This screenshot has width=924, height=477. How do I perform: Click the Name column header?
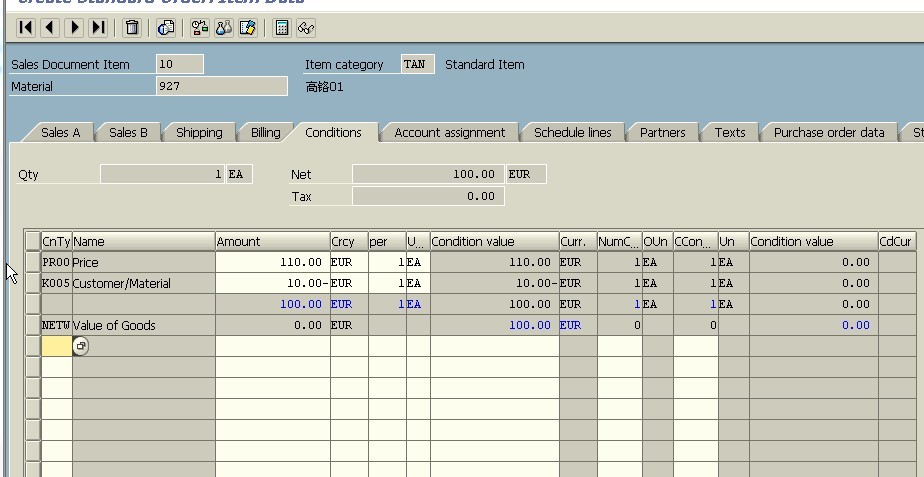(x=143, y=242)
